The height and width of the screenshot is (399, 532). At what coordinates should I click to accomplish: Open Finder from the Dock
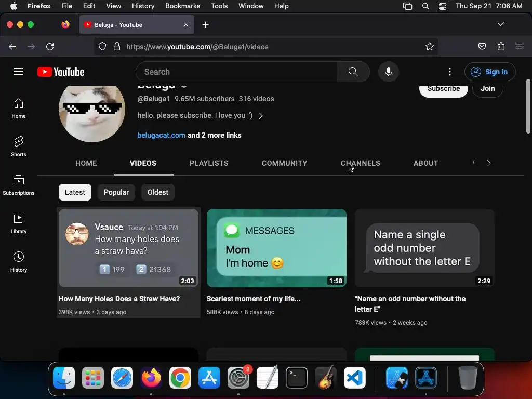click(64, 378)
